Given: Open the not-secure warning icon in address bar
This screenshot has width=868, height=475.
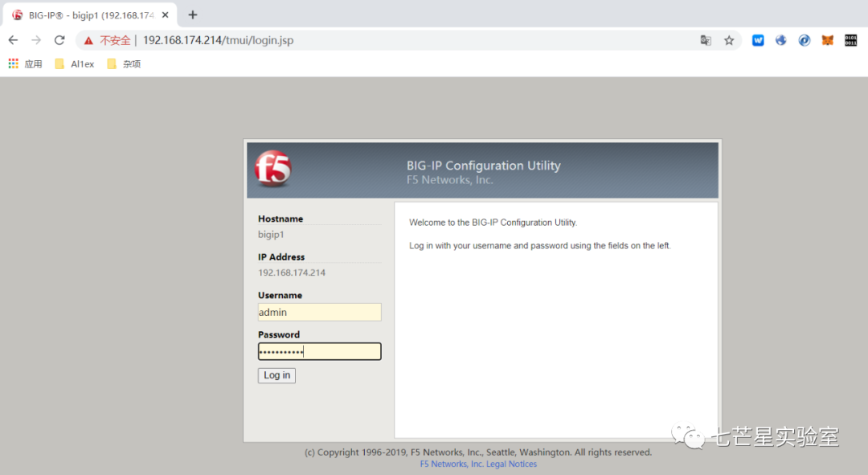Looking at the screenshot, I should [x=88, y=40].
